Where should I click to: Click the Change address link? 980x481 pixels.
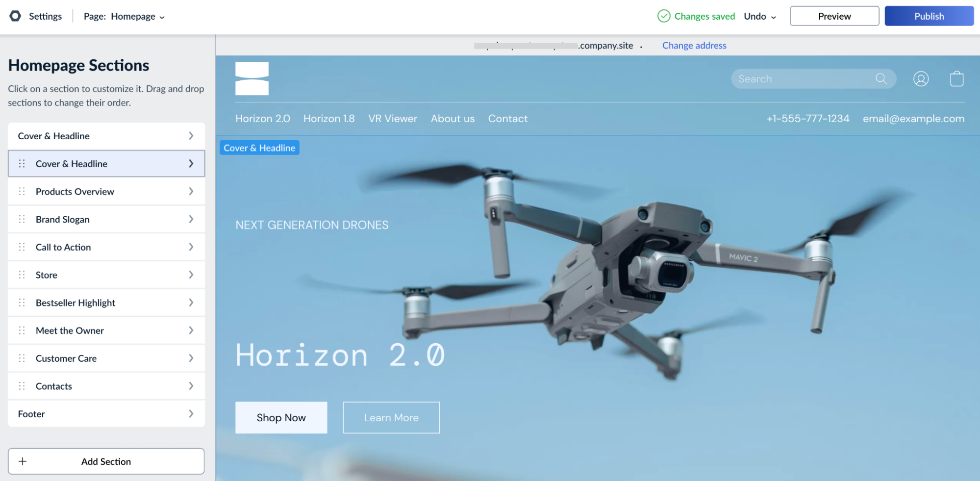click(694, 46)
